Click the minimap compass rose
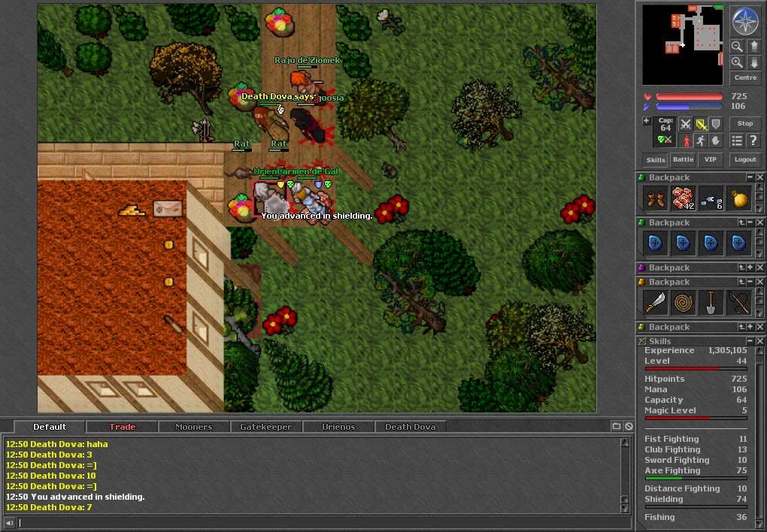 pyautogui.click(x=745, y=20)
